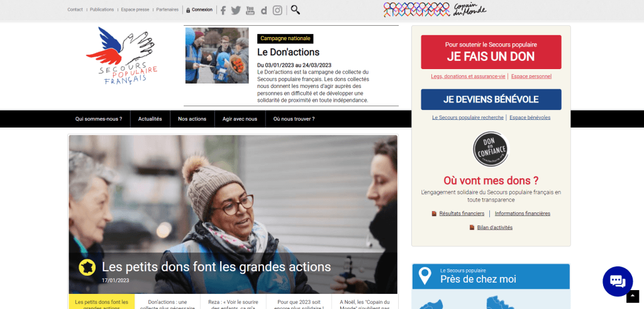Click the Secours Populaire Français logo
Viewport: 644px width, 309px height.
(122, 57)
